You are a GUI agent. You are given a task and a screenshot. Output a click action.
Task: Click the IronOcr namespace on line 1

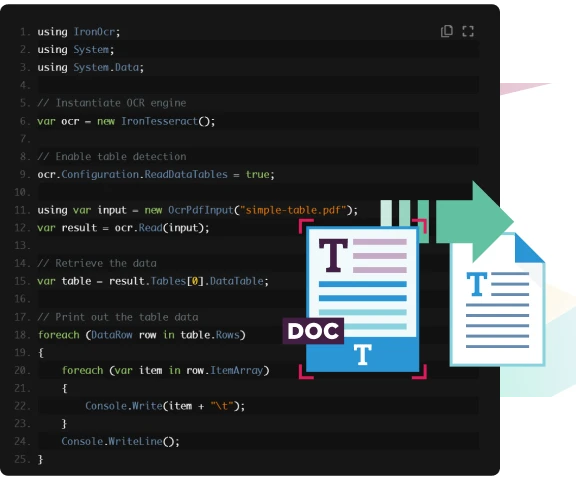(x=94, y=32)
